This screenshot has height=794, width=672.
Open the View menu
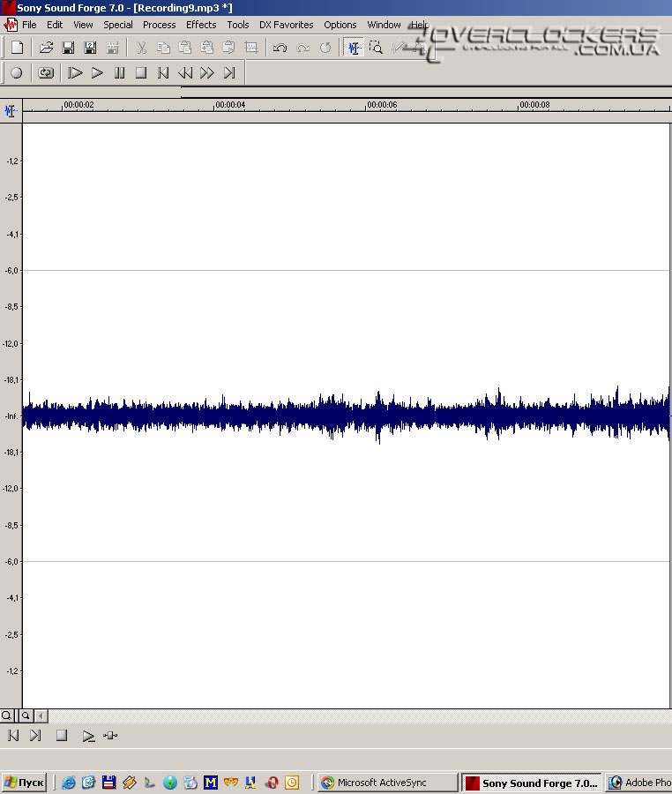(x=83, y=25)
